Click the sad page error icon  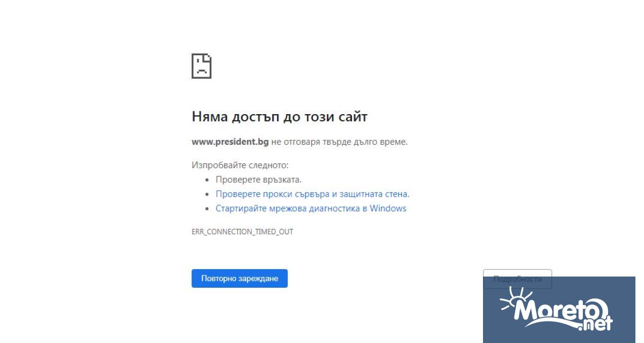pos(201,66)
